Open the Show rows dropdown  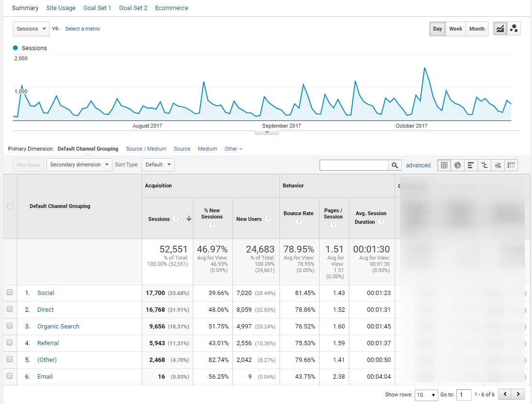pyautogui.click(x=426, y=395)
